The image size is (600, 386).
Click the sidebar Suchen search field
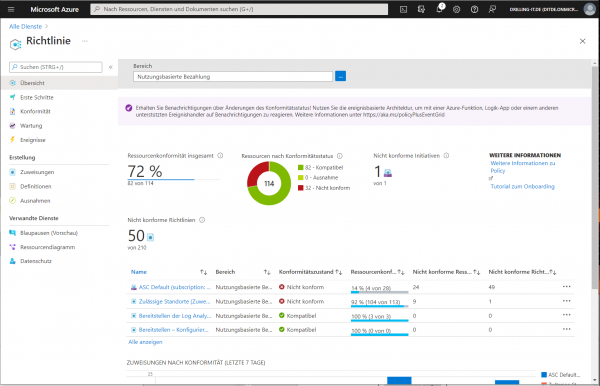pyautogui.click(x=56, y=67)
